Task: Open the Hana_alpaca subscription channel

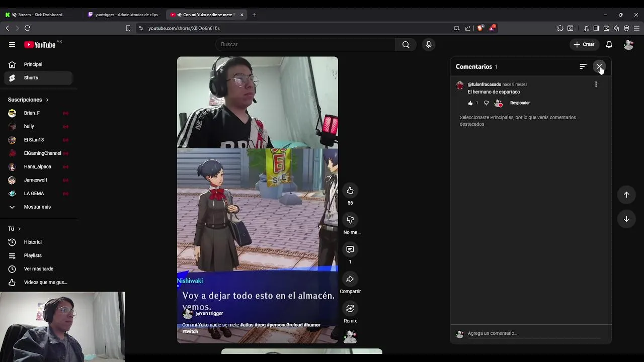Action: (x=39, y=166)
